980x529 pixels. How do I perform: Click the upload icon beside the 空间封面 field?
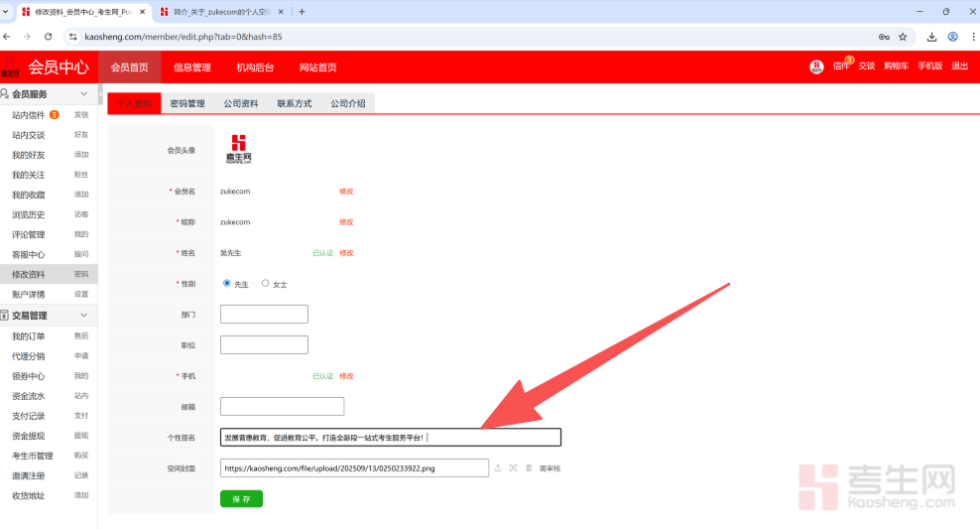pos(497,467)
